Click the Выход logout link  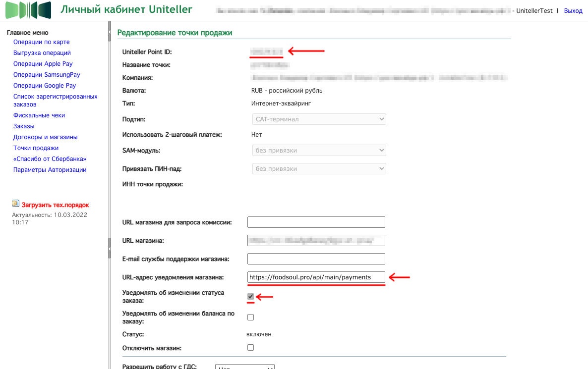tap(573, 10)
